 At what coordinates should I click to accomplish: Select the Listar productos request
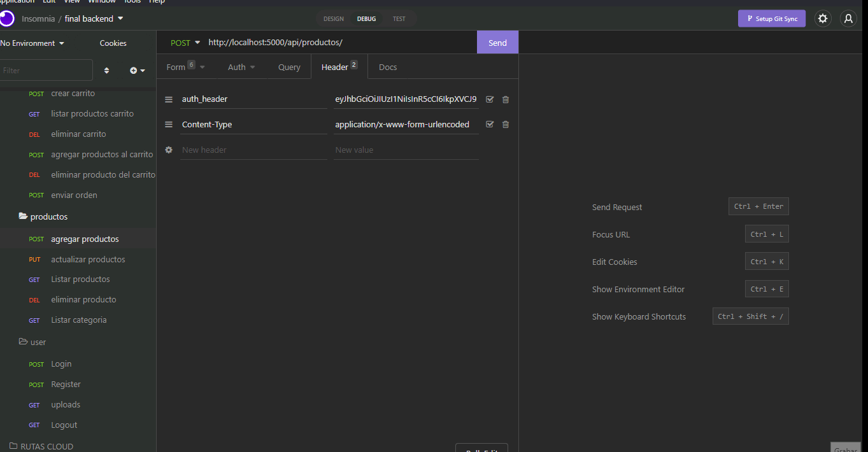(x=80, y=279)
